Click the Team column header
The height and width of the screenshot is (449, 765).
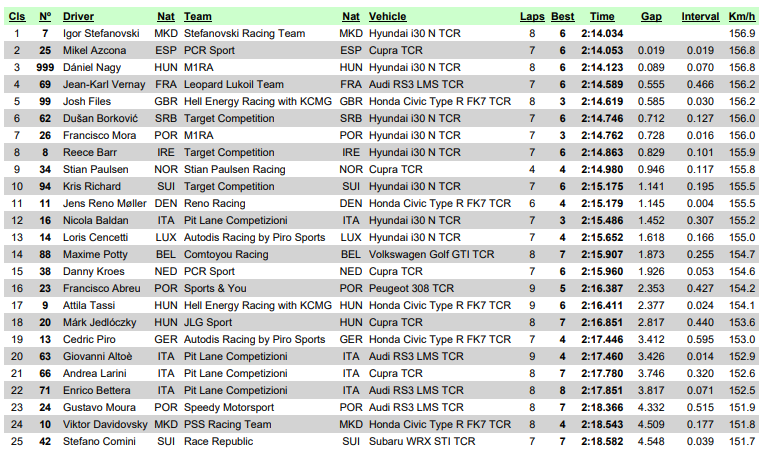[198, 17]
